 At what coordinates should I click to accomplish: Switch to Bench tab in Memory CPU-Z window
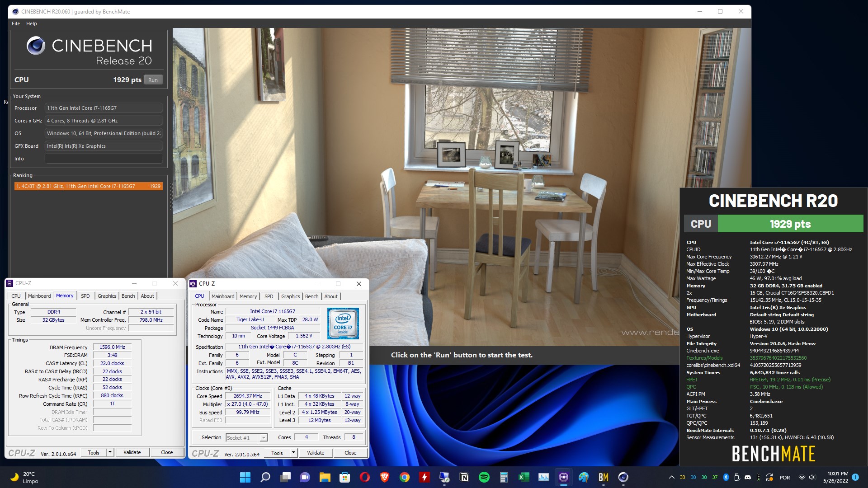[128, 296]
